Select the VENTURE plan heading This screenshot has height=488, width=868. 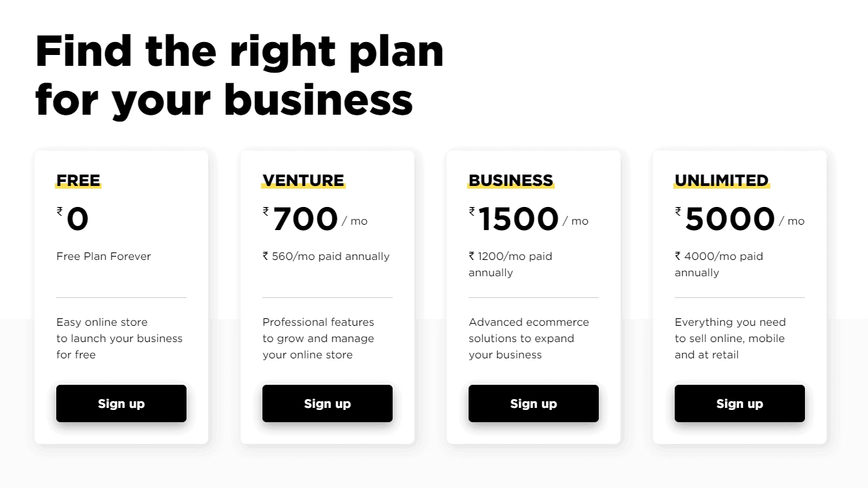303,181
